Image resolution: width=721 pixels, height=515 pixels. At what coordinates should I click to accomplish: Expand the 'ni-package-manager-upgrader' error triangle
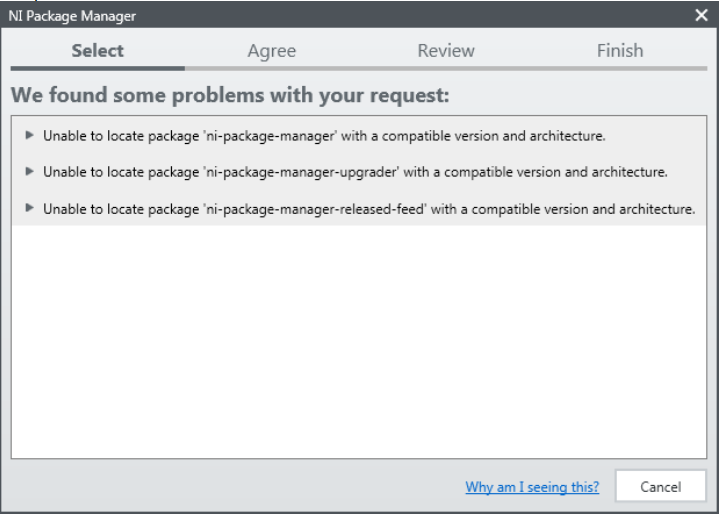point(29,171)
